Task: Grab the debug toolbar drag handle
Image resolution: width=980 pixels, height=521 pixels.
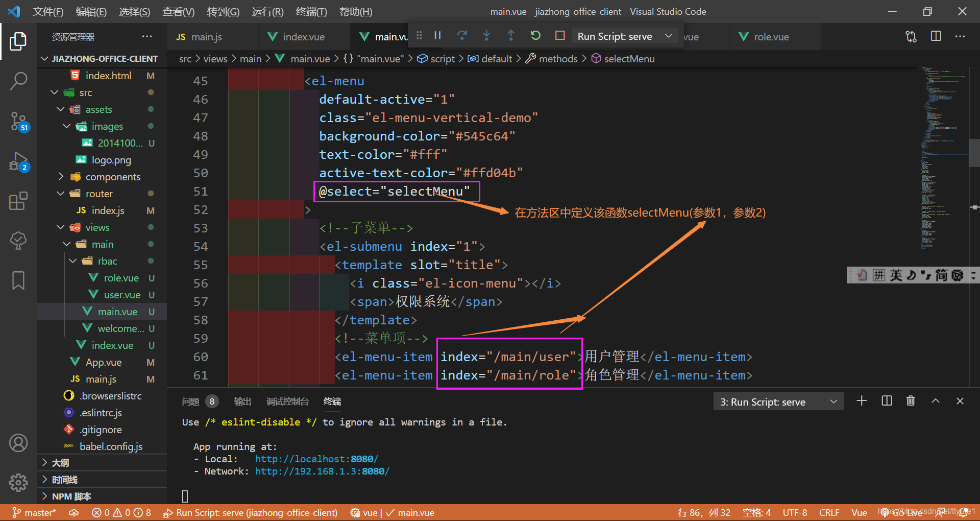Action: [x=419, y=36]
